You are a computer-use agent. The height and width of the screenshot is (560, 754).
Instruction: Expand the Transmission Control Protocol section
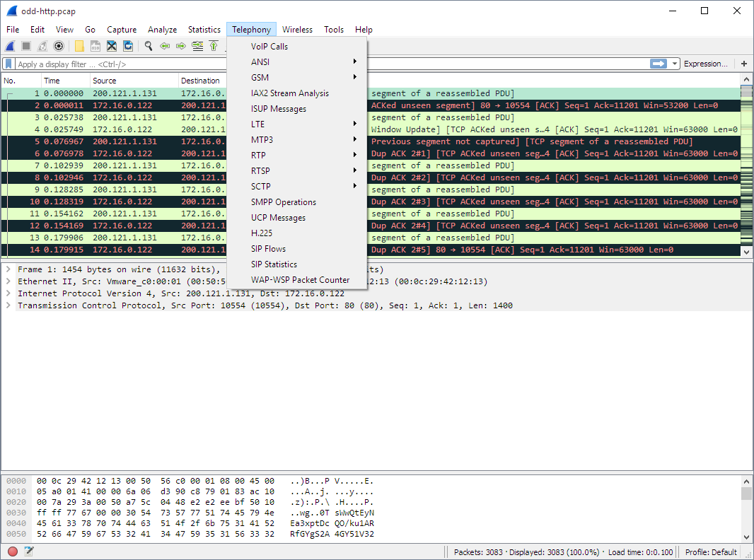(8, 305)
